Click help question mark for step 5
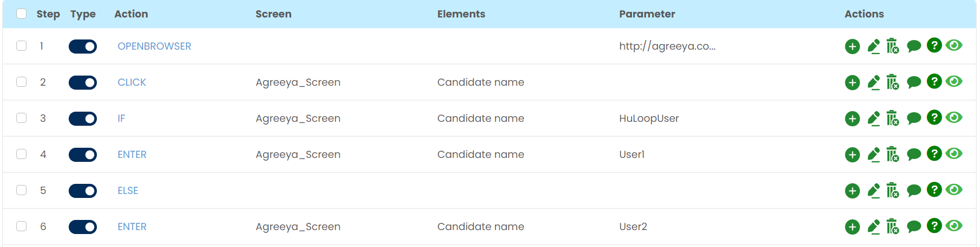The width and height of the screenshot is (980, 247). point(934,189)
